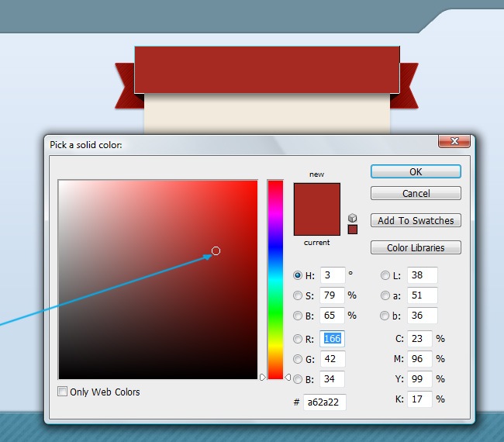Click the hue field showing 3
This screenshot has width=504, height=442.
click(333, 275)
